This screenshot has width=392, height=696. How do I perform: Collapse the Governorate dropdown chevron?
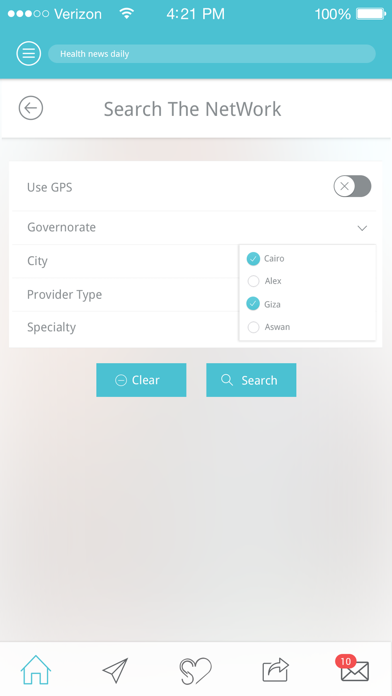click(x=362, y=228)
